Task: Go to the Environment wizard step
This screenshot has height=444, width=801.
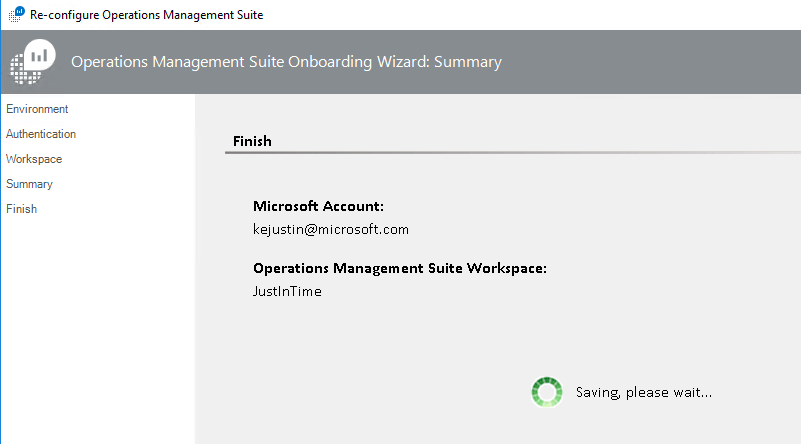Action: [x=37, y=109]
